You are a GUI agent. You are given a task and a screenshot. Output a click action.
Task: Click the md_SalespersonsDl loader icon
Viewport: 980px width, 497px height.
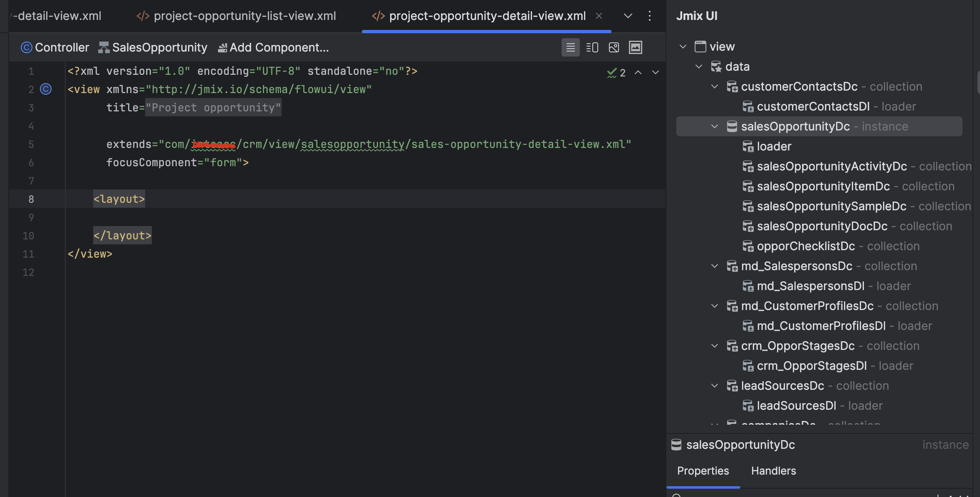pos(748,286)
